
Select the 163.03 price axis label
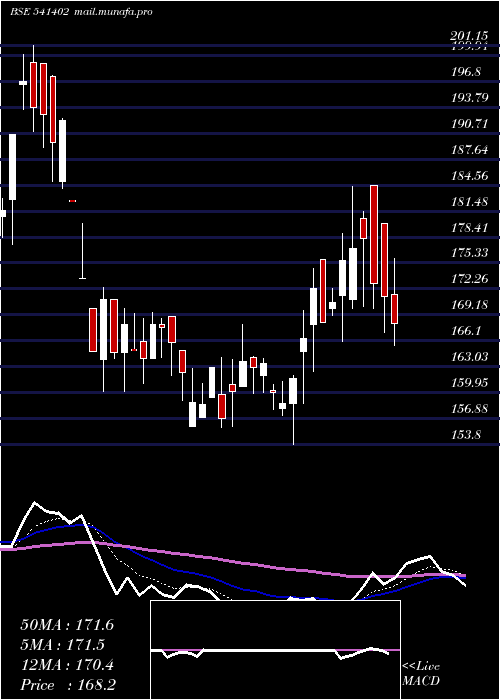tap(470, 357)
